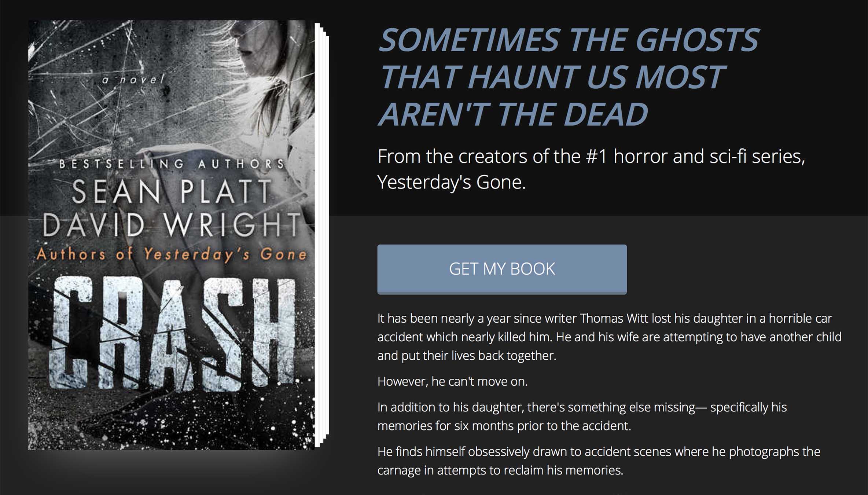This screenshot has width=868, height=495.
Task: Click the 'Authors of Yesterday's Gone' orange text
Action: click(172, 254)
